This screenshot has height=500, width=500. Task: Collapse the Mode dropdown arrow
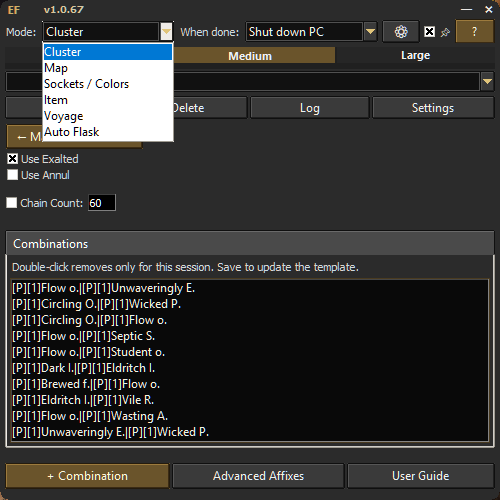166,32
